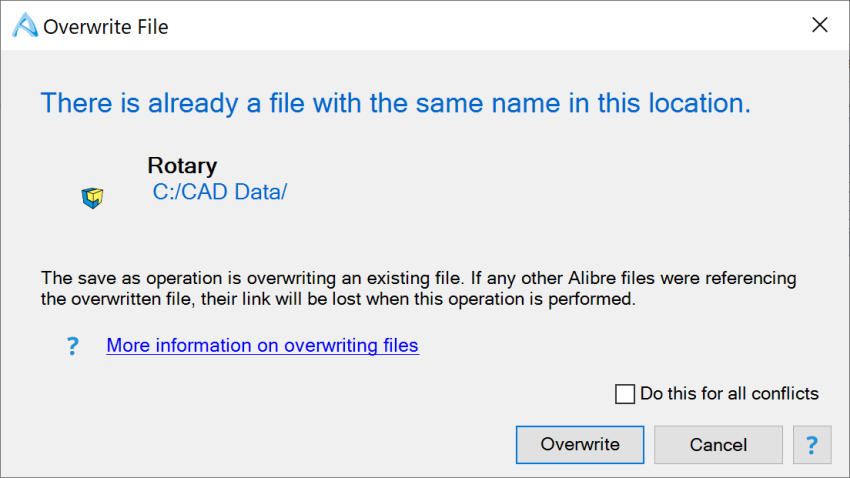Click the empty space left of the Overwrite button

tap(300, 445)
